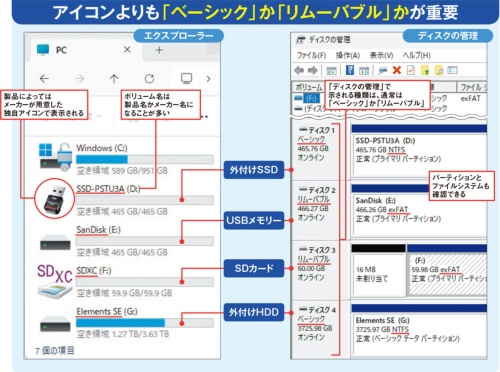Click the SanDisk (E:) drive name

[98, 230]
